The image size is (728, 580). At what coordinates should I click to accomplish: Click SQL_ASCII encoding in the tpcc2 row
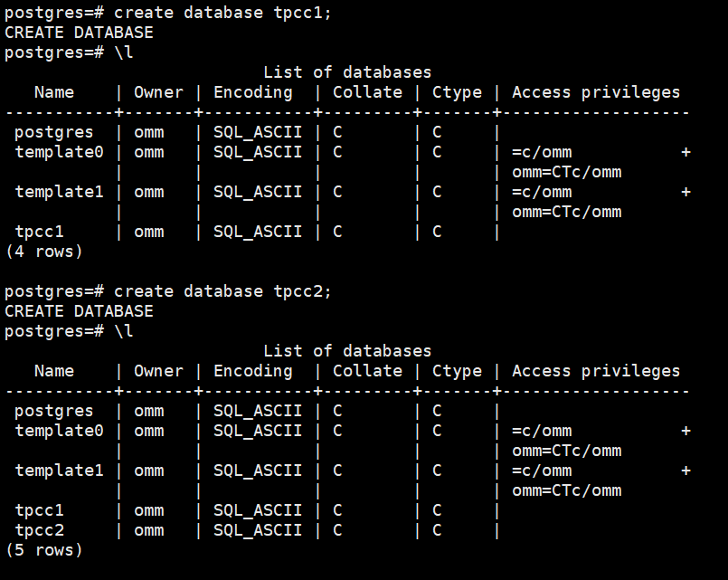pyautogui.click(x=258, y=530)
